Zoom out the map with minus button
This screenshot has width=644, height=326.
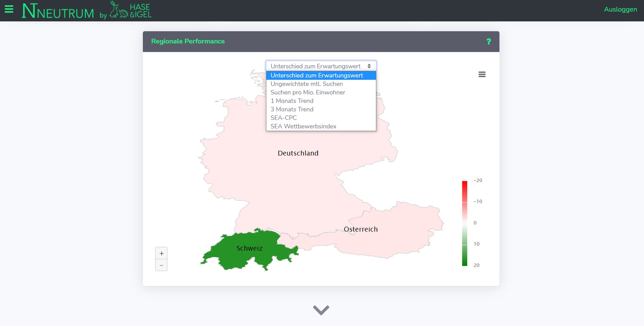tap(161, 265)
